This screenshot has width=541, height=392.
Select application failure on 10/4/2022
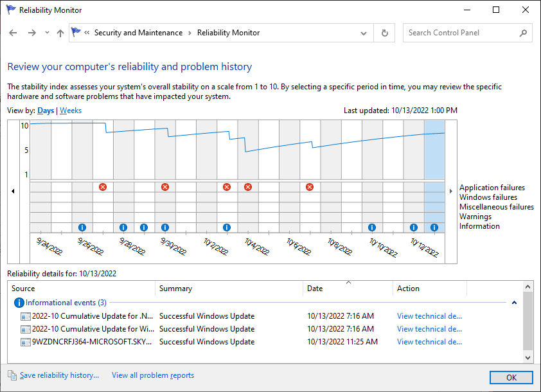pos(248,187)
